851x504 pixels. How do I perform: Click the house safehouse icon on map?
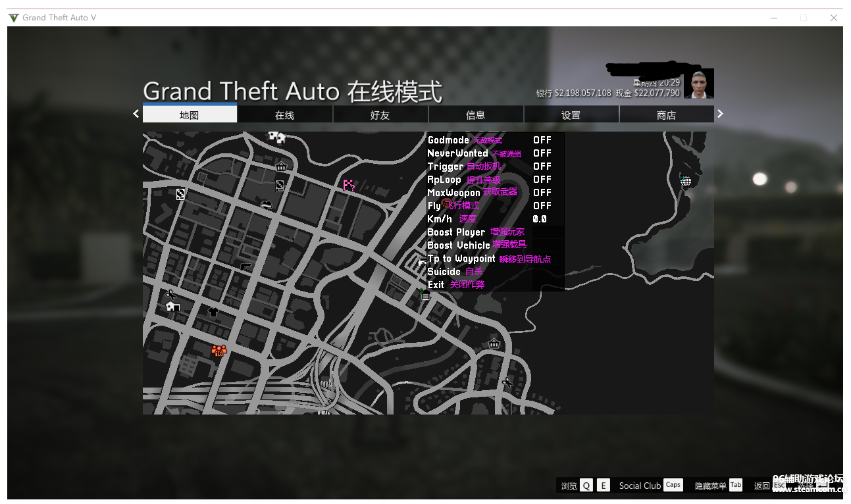(173, 307)
